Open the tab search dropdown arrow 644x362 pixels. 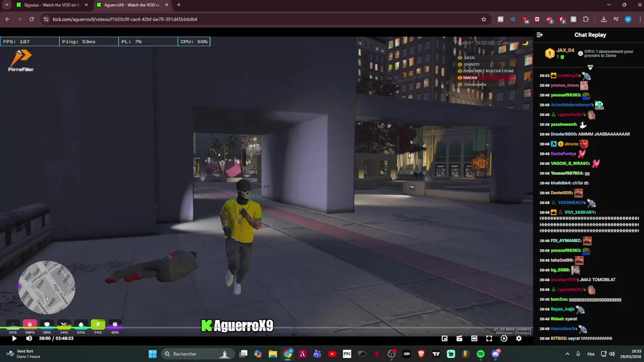pos(7,5)
